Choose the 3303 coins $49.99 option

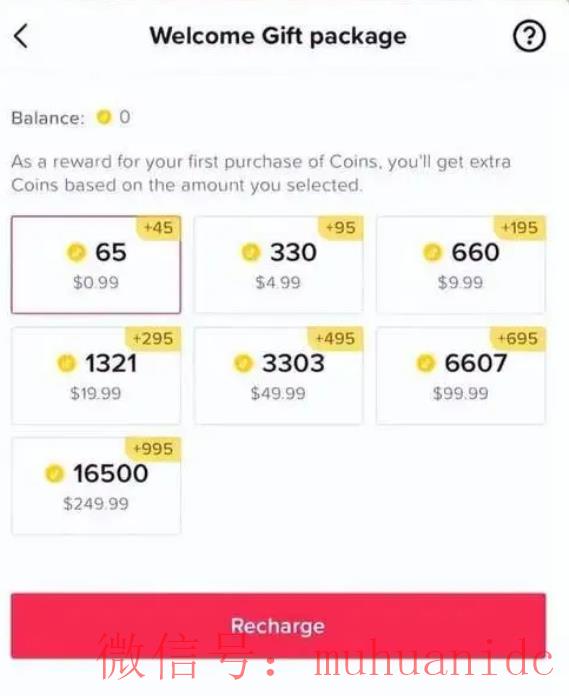(x=278, y=376)
